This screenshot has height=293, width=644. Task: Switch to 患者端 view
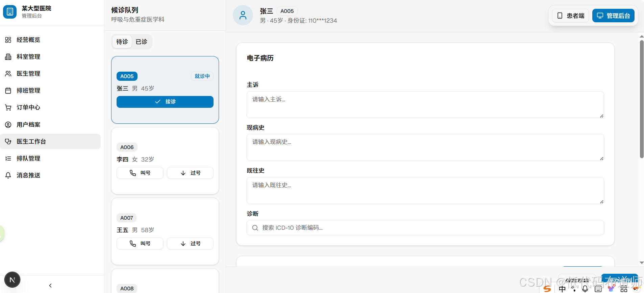coord(571,16)
